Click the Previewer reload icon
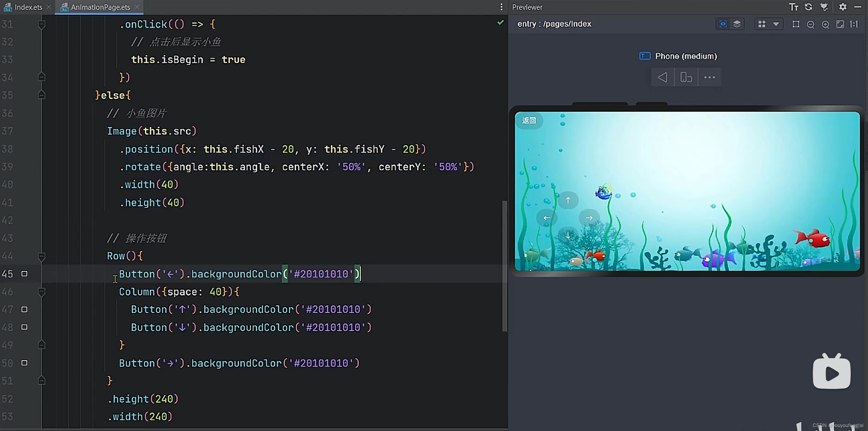 point(808,7)
